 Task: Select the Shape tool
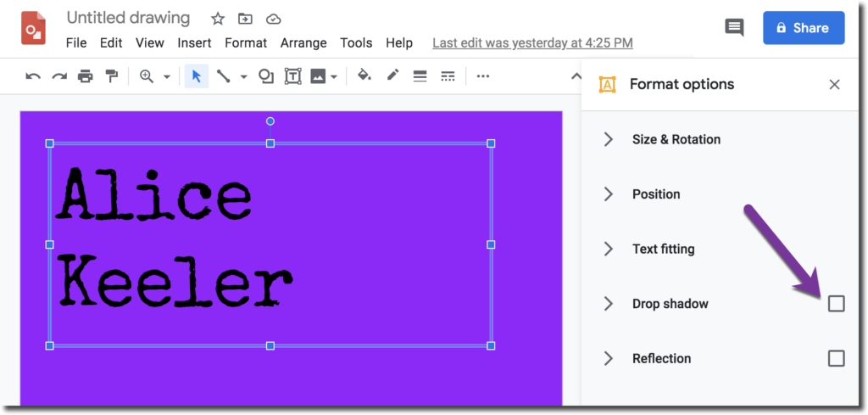[x=266, y=76]
